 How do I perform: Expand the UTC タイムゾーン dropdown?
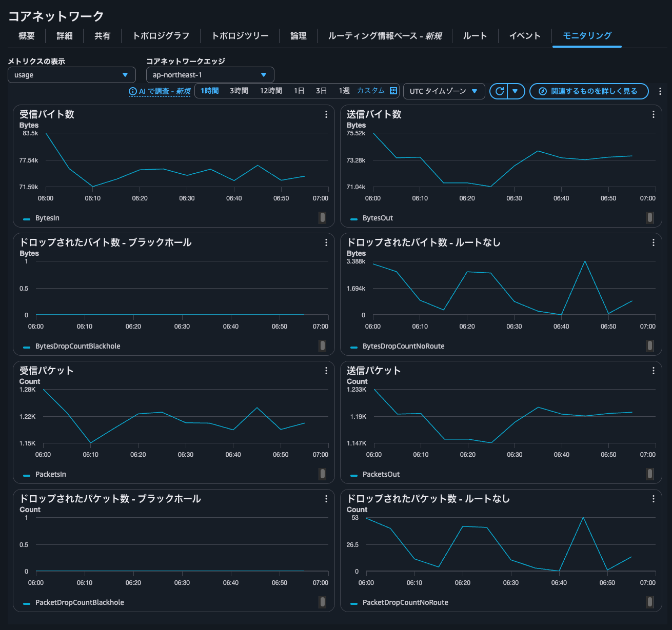coord(444,91)
